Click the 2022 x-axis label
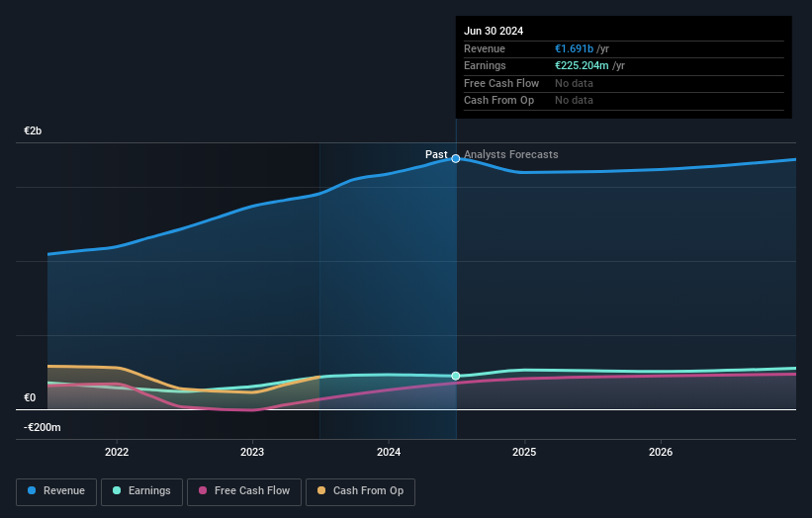The height and width of the screenshot is (518, 812). coord(117,453)
